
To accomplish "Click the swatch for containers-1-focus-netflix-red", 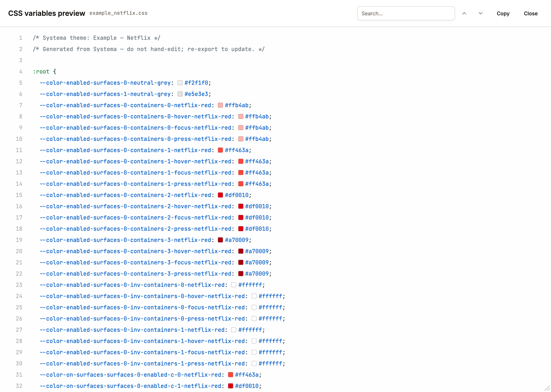I will coord(241,173).
